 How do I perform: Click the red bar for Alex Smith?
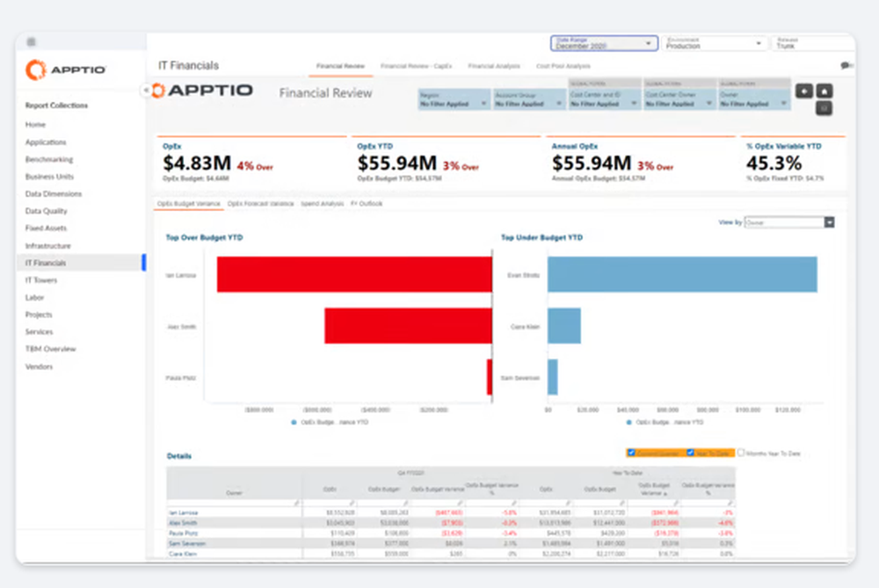(x=408, y=326)
